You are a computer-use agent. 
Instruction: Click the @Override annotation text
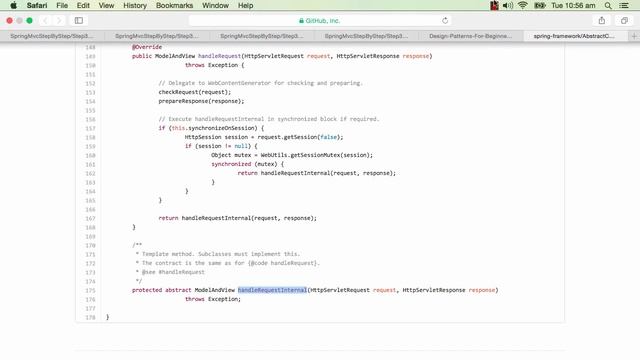[147, 47]
